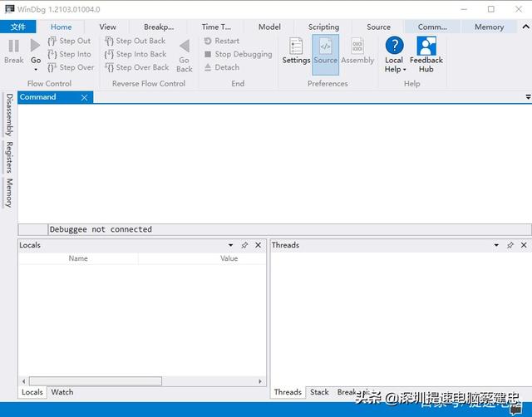Click the Value column header in Locals
532x417 pixels.
[229, 258]
